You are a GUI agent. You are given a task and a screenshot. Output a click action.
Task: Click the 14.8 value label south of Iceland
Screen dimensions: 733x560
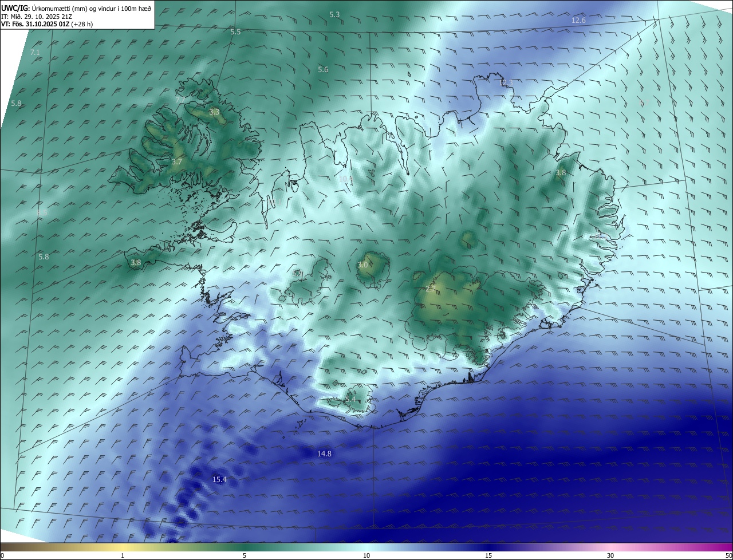[x=324, y=453]
